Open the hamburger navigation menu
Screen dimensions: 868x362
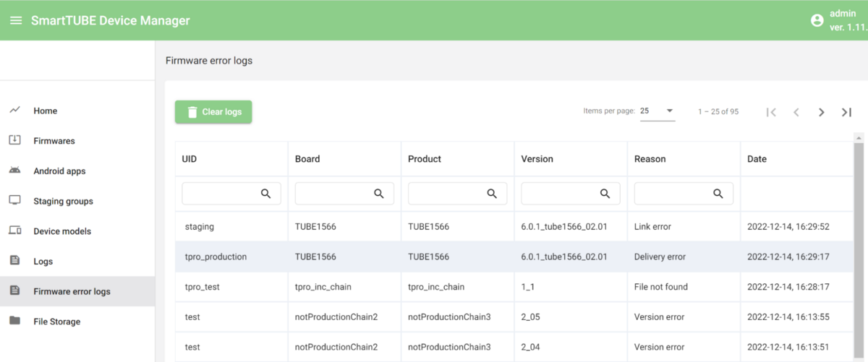[x=16, y=20]
